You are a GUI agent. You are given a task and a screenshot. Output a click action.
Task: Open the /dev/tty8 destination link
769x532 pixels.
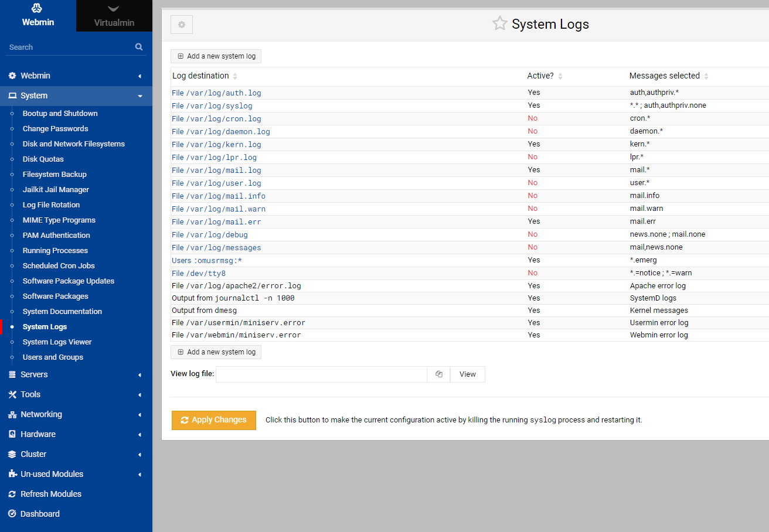199,273
